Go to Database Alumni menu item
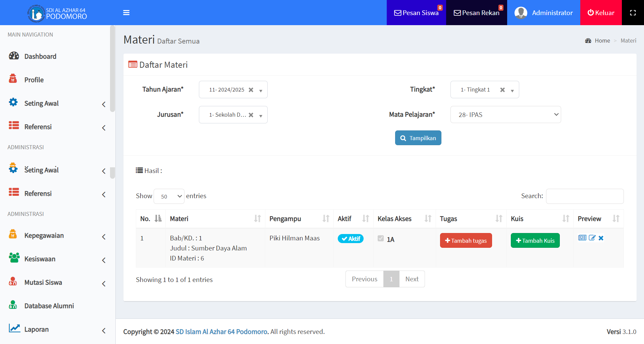Viewport: 644px width, 344px height. tap(49, 306)
